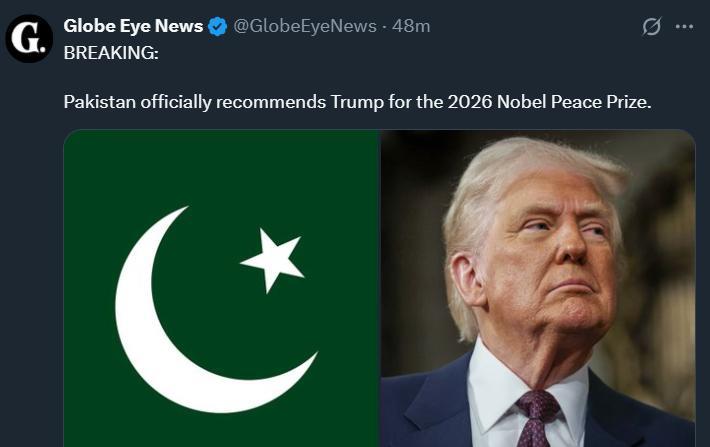This screenshot has width=710, height=447.
Task: Click the 48m post timestamp
Action: [411, 26]
